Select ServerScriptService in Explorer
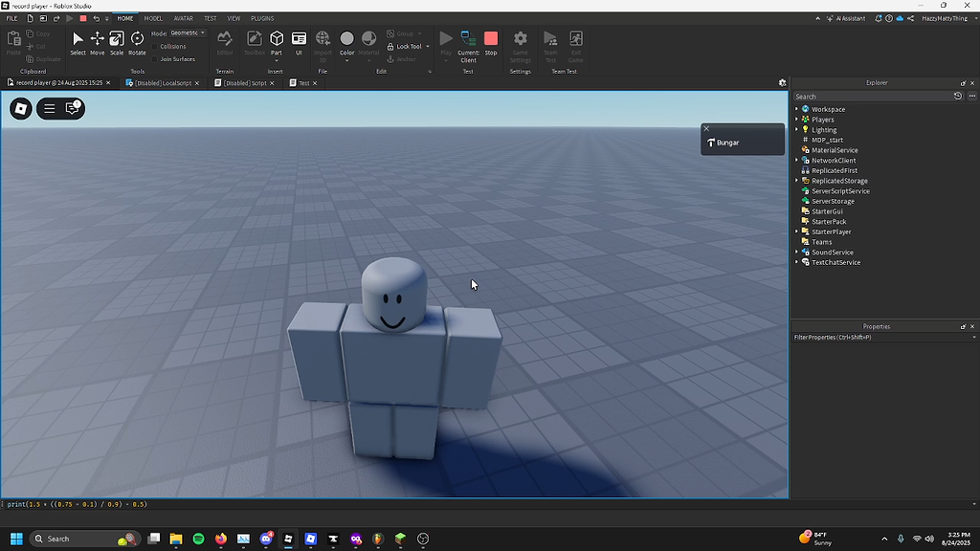This screenshot has height=551, width=980. coord(840,190)
